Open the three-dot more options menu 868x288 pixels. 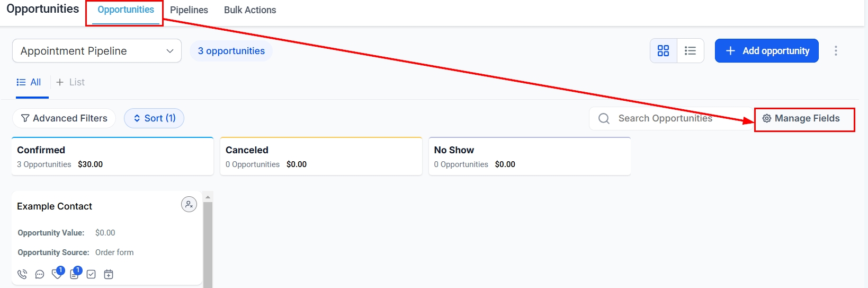(836, 51)
